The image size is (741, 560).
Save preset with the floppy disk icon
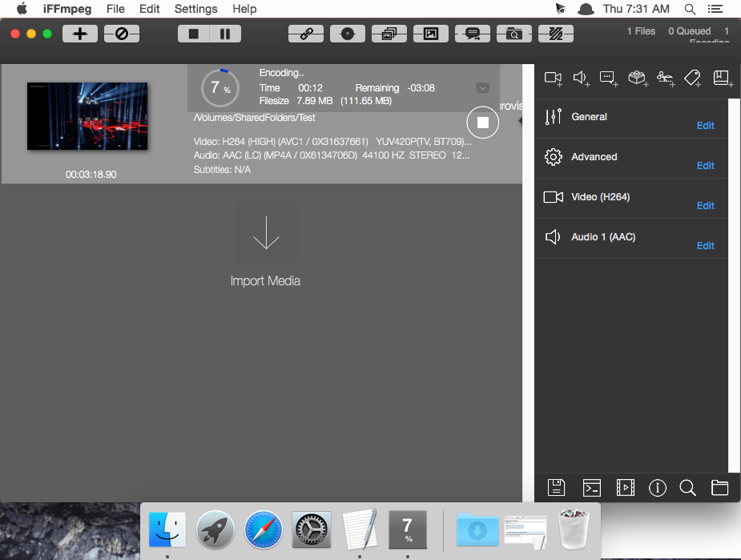click(x=556, y=487)
